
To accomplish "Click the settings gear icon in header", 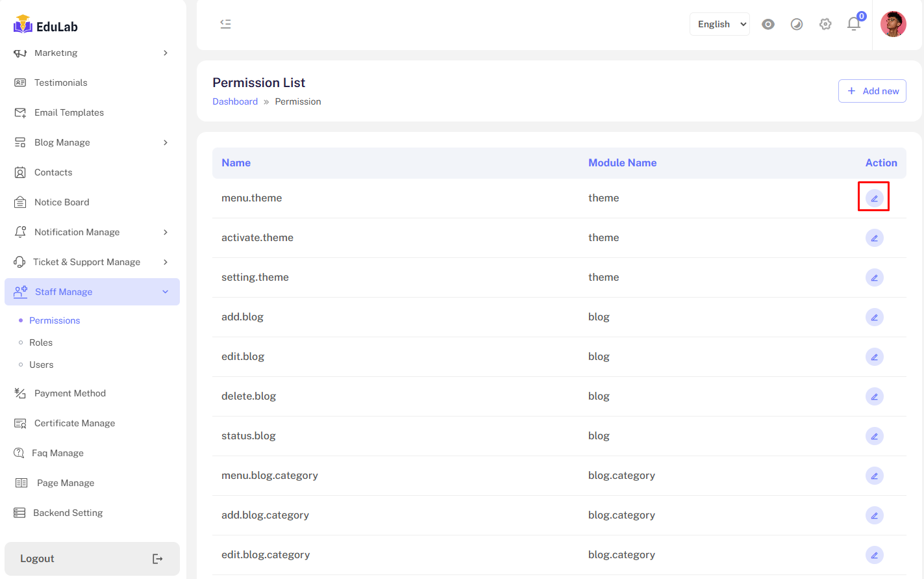I will (x=825, y=24).
